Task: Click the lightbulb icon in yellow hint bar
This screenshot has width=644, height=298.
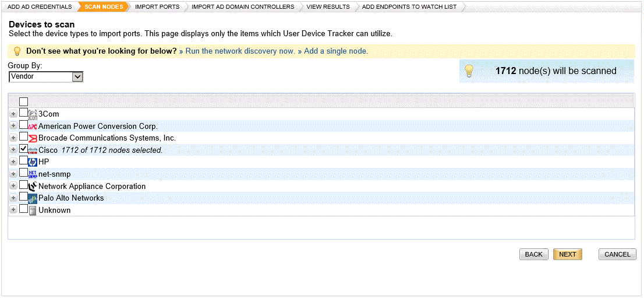Action: pos(17,51)
